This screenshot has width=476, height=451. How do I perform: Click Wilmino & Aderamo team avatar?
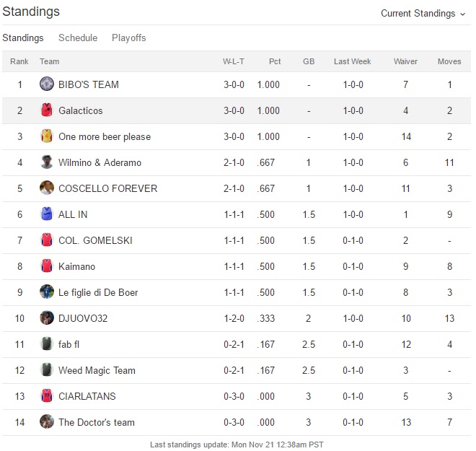(x=47, y=162)
